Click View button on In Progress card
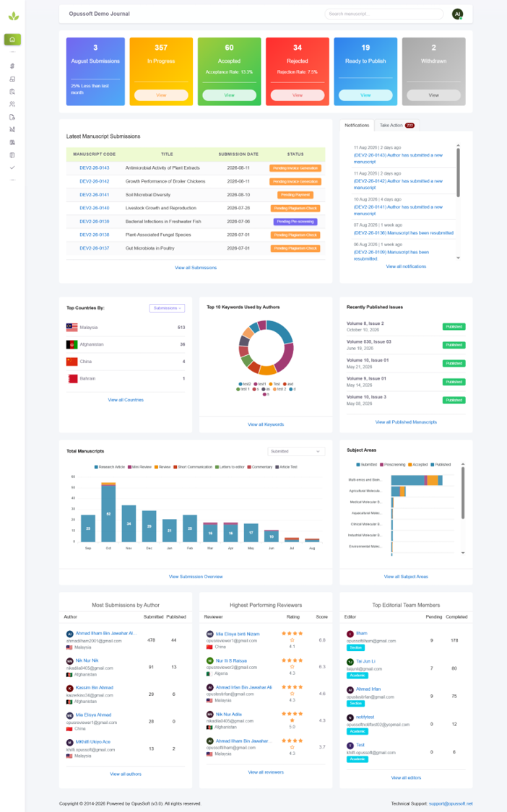This screenshot has width=507, height=812. [161, 95]
